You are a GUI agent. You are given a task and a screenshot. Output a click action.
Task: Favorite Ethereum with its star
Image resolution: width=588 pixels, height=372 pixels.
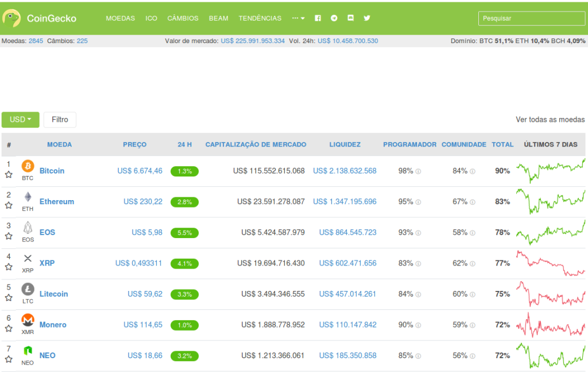tap(9, 205)
